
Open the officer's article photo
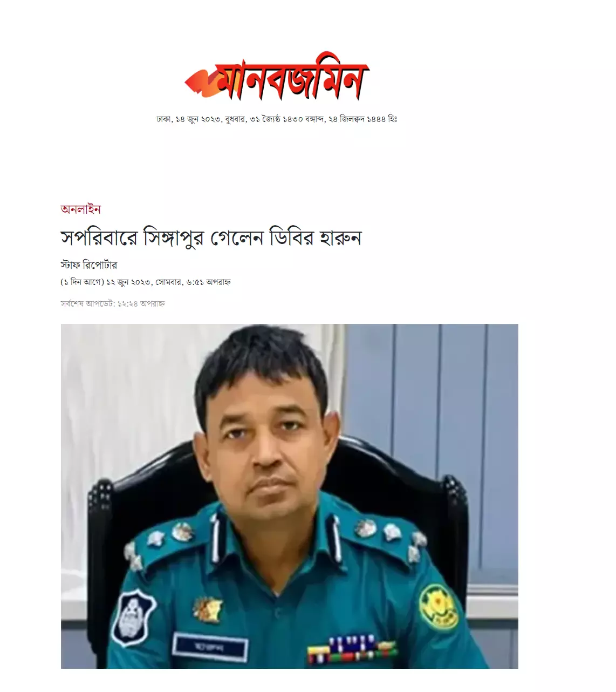tap(289, 496)
